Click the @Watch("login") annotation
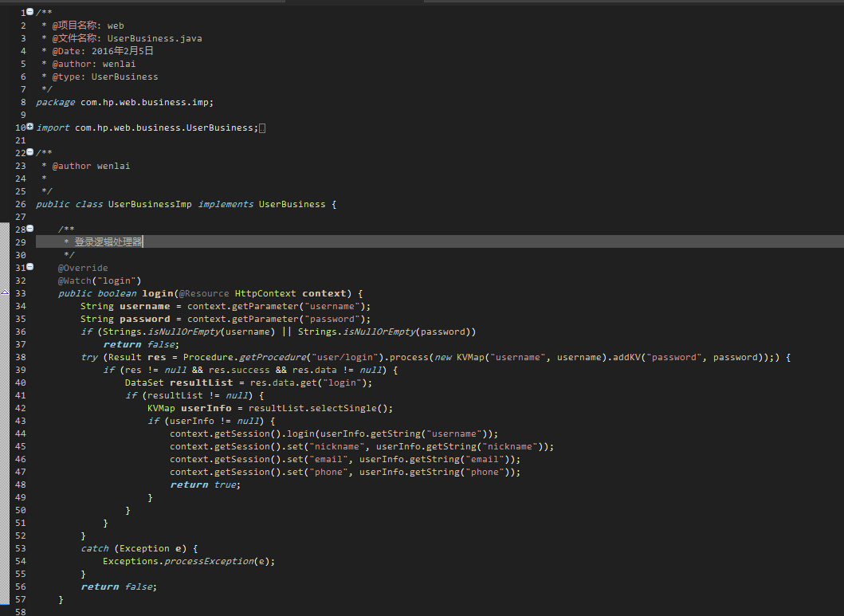The height and width of the screenshot is (616, 844). (x=100, y=281)
